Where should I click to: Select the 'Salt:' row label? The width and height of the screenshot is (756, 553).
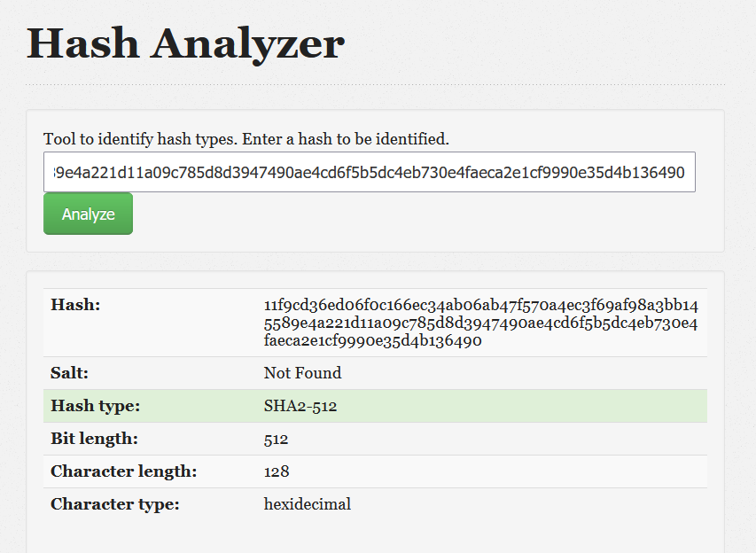(70, 373)
